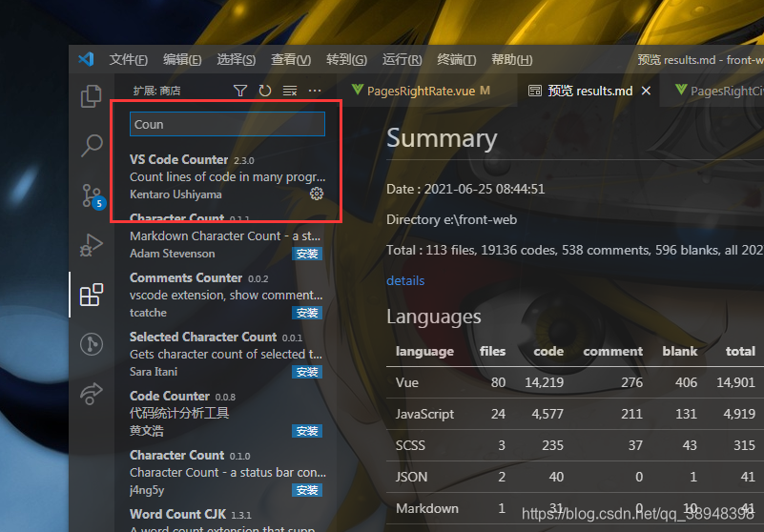Filter extensions with the funnel icon
Image resolution: width=764 pixels, height=532 pixels.
point(240,91)
